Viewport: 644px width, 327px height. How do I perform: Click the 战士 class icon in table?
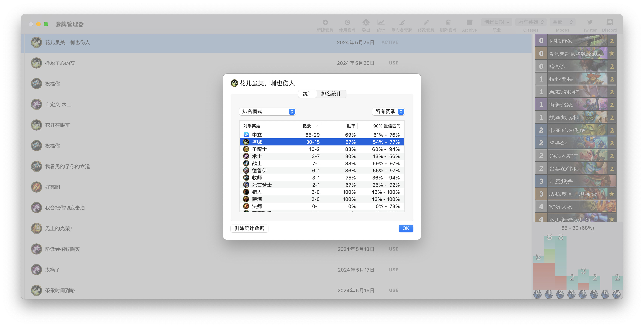pos(246,163)
